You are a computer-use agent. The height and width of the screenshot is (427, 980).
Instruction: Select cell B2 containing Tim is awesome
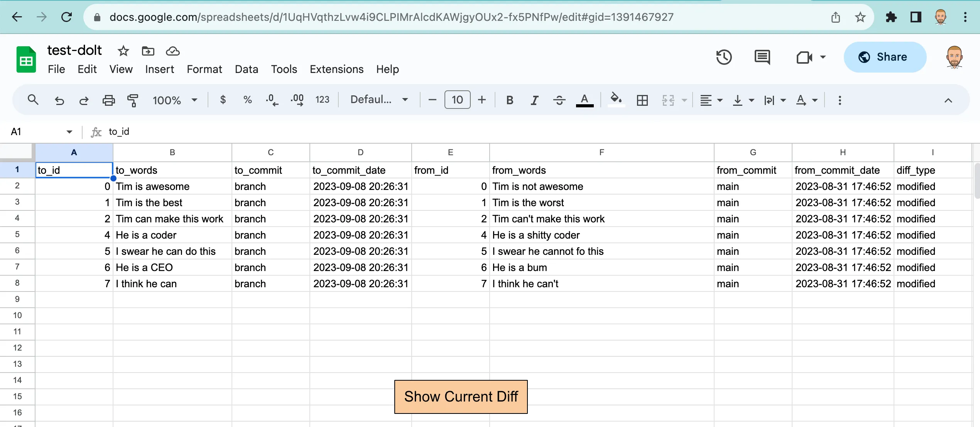[172, 186]
